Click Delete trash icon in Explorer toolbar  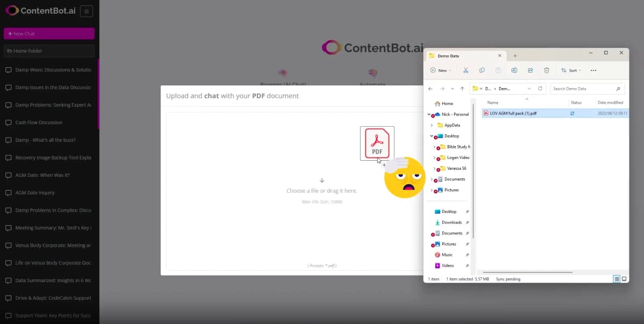[546, 70]
